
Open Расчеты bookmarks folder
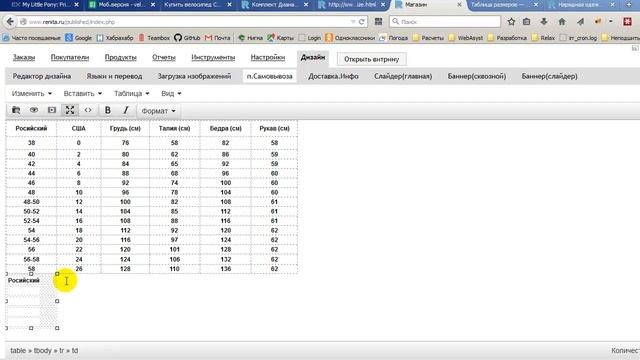[428, 38]
